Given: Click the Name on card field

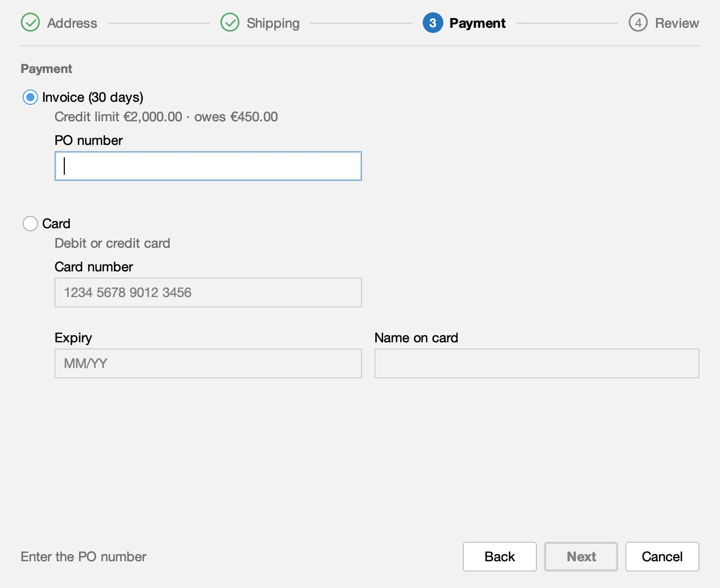Looking at the screenshot, I should coord(537,363).
